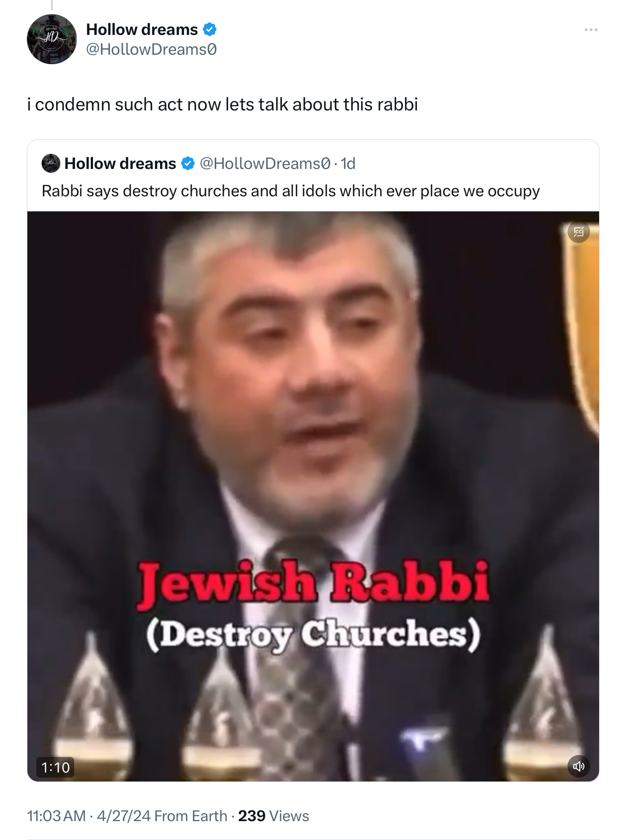This screenshot has height=840, width=626.
Task: Unmute the video with the speaker icon
Action: (x=578, y=766)
